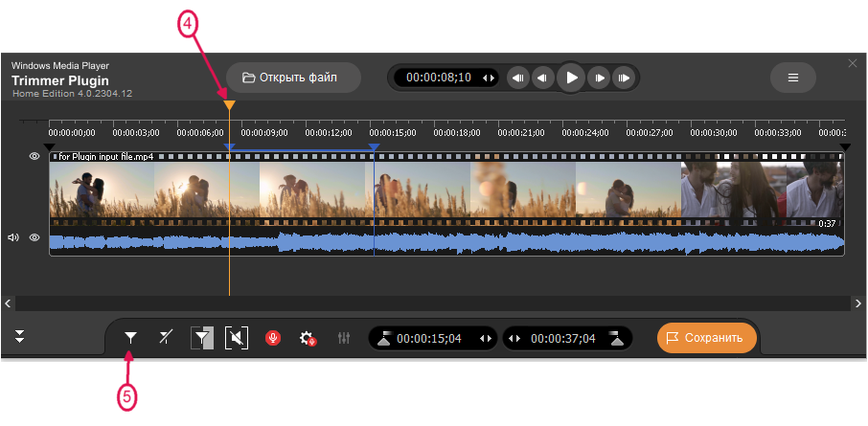Click the horizontal timeline scrollbar track
This screenshot has width=868, height=426.
(433, 303)
